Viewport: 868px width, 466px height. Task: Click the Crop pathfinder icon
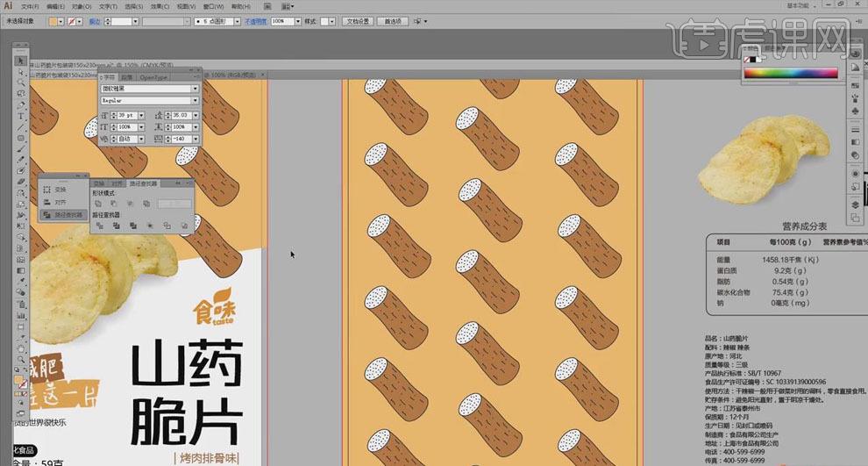150,226
